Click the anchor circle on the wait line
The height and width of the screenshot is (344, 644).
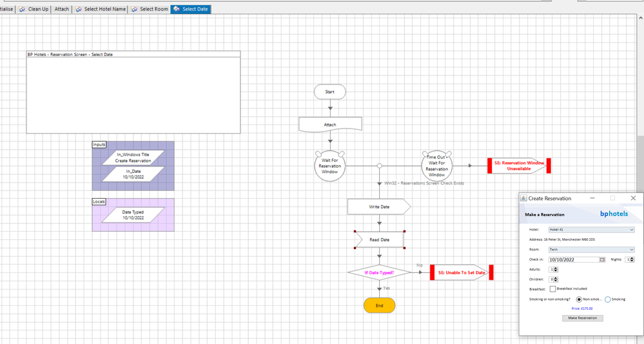380,166
